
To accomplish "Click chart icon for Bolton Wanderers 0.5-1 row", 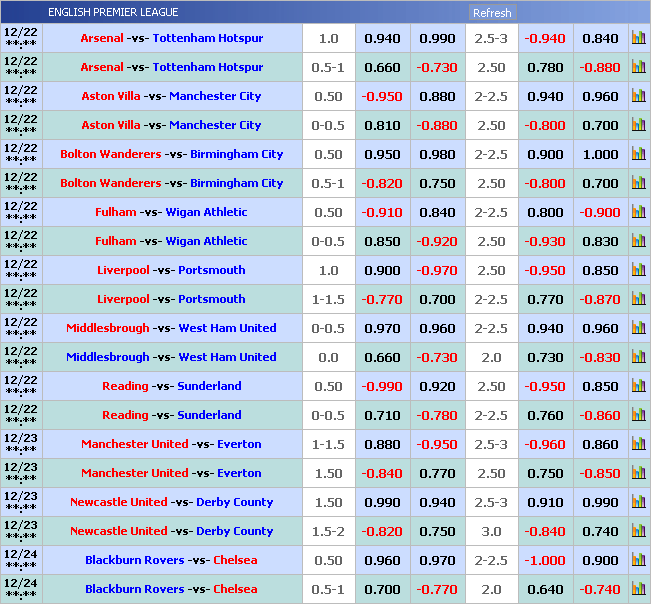I will (638, 184).
